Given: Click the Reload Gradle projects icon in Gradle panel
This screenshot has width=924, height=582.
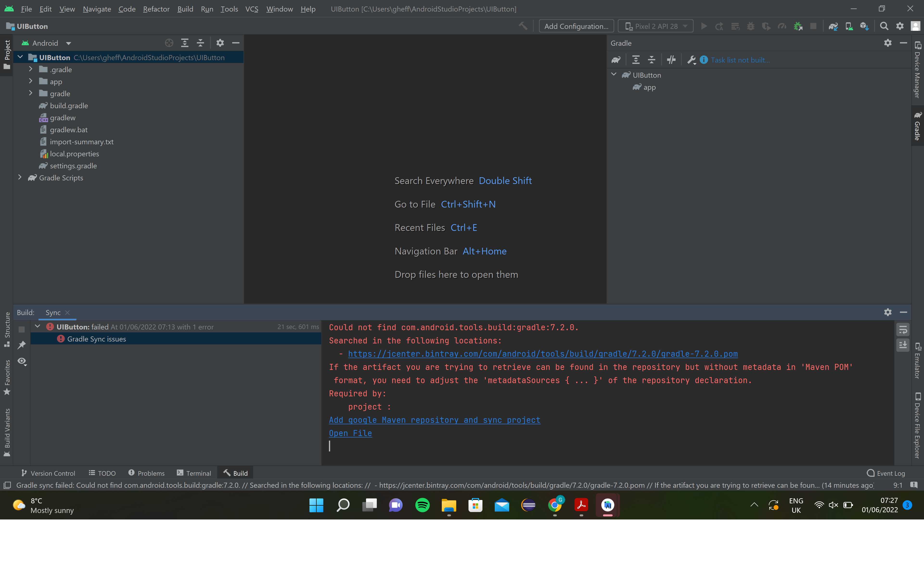Looking at the screenshot, I should (x=616, y=60).
